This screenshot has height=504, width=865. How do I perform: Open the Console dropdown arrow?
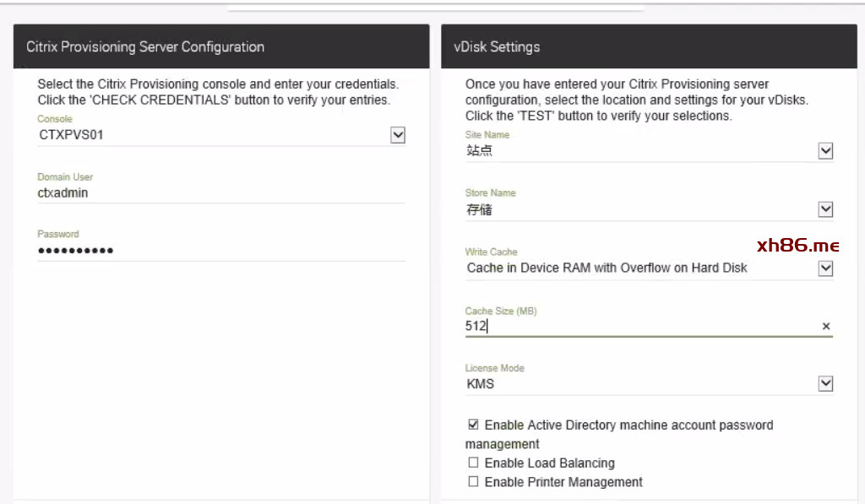398,135
